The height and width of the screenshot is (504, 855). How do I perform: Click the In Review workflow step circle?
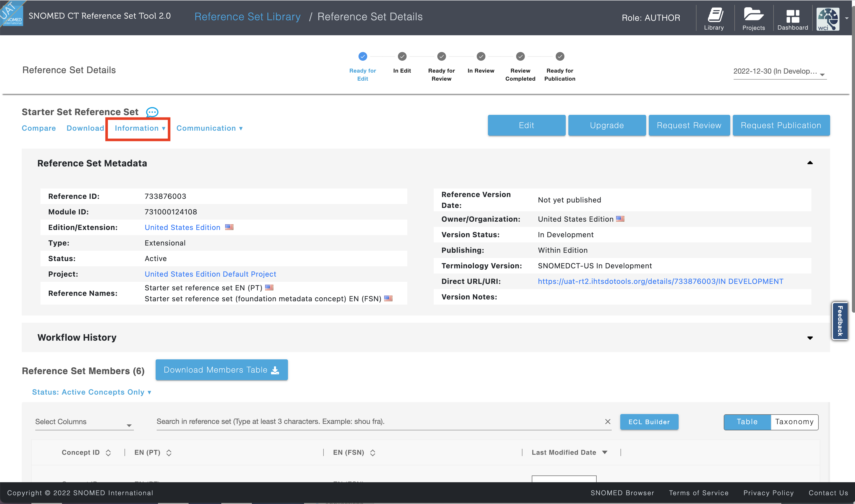[x=481, y=56]
